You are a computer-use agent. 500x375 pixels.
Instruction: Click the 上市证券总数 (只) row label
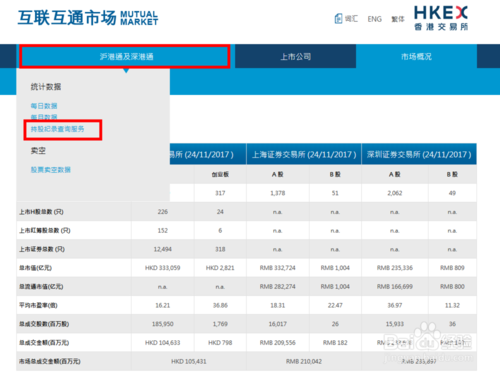[42, 249]
